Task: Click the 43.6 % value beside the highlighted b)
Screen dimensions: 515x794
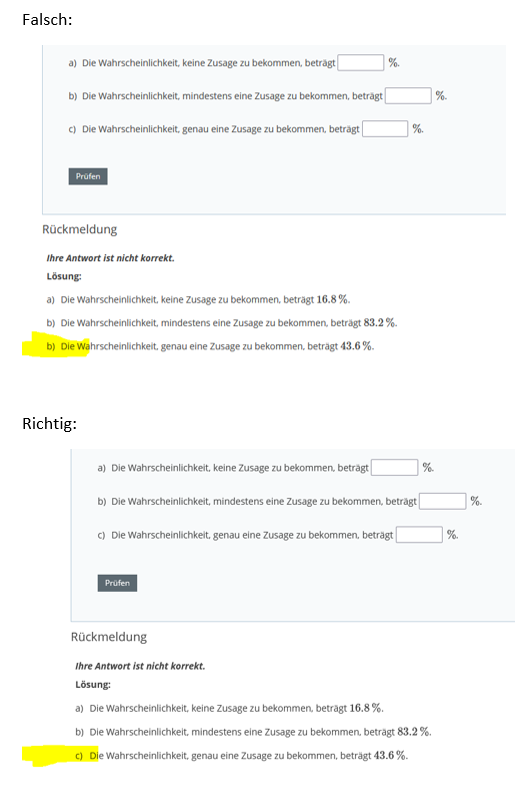Action: pyautogui.click(x=356, y=346)
